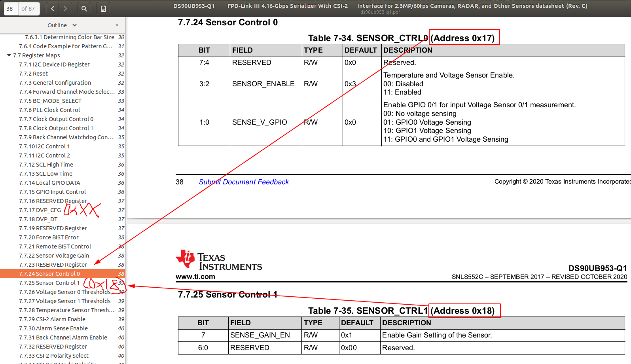The image size is (631, 364).
Task: Click the www.ti.com footer text
Action: point(195,277)
